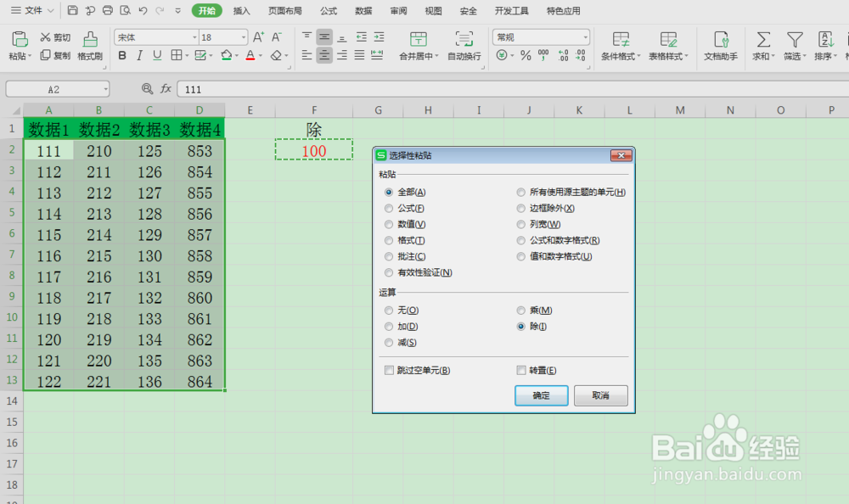Expand the quick access toolbar customize arrow
Viewport: 849px width, 504px height.
click(177, 10)
